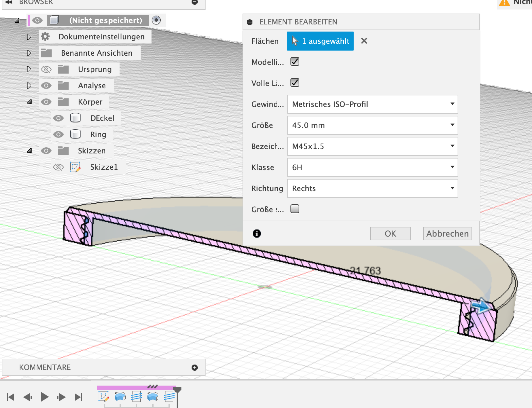Expand the Benannte Ansichten tree node
Screen dimensions: 532x408
(x=29, y=53)
